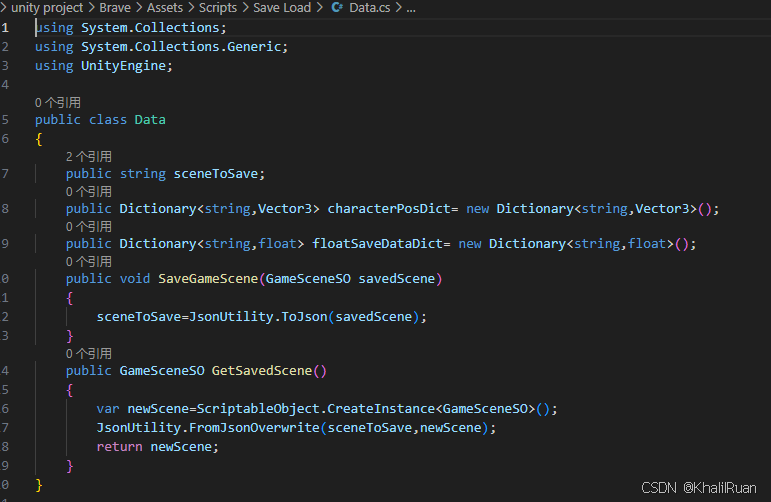771x502 pixels.
Task: Open the 'Brave' breadcrumb folder
Action: pyautogui.click(x=115, y=7)
